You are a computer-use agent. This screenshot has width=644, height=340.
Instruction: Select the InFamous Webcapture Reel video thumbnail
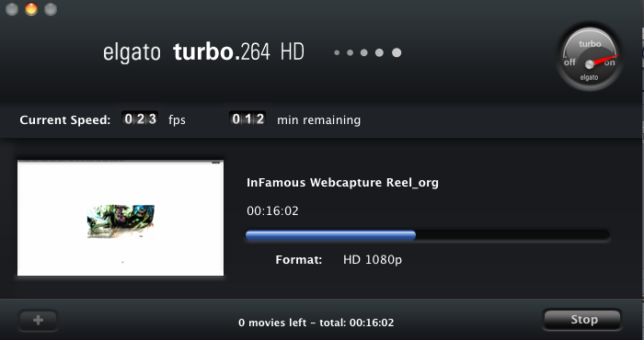coord(121,218)
